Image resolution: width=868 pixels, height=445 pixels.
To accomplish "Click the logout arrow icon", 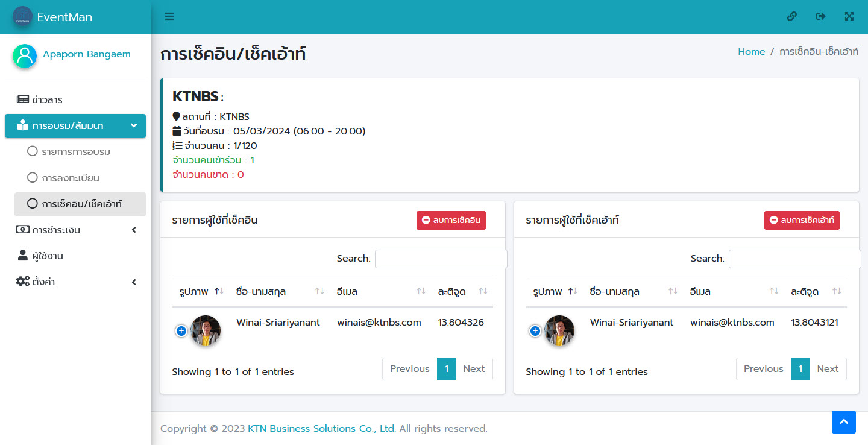I will 820,17.
